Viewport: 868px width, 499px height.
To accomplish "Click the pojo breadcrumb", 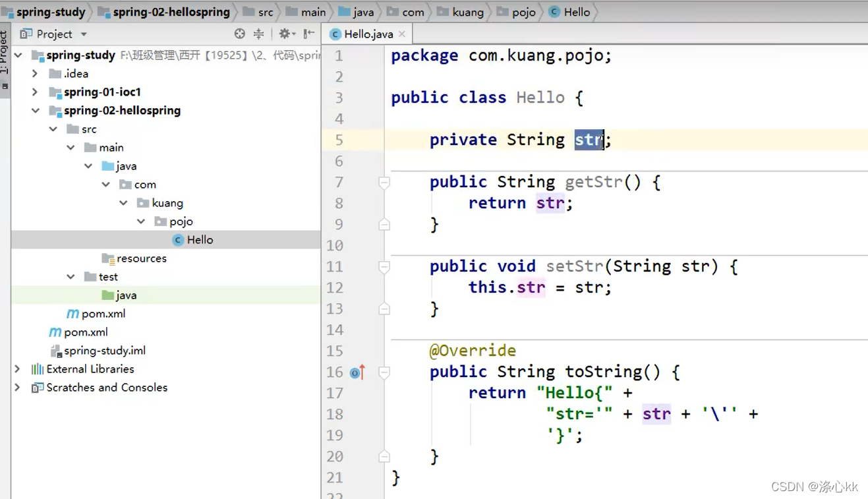I will click(x=516, y=12).
